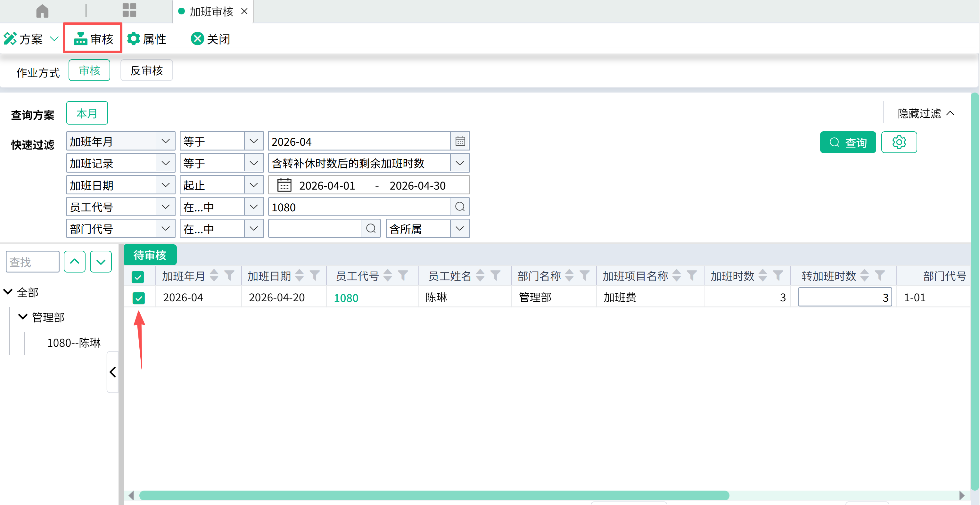Sort by 加班日期 column arrows
Screen dimensions: 980x505
(300, 275)
